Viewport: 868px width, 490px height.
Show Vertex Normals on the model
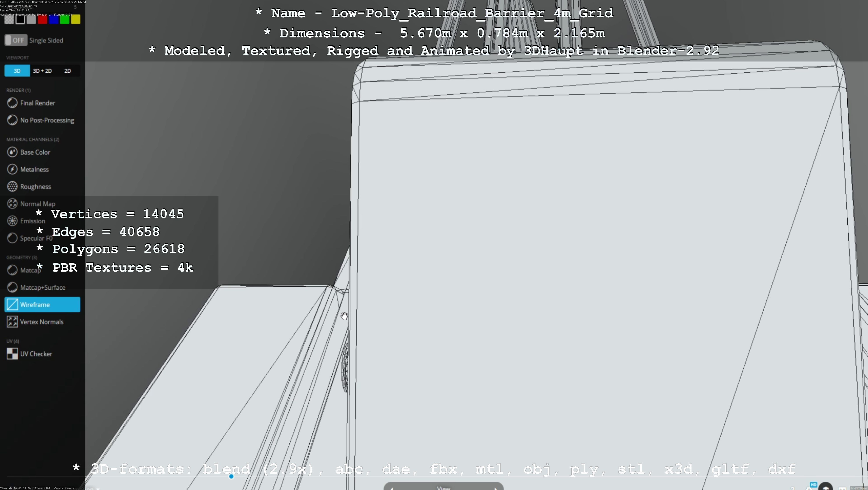41,322
